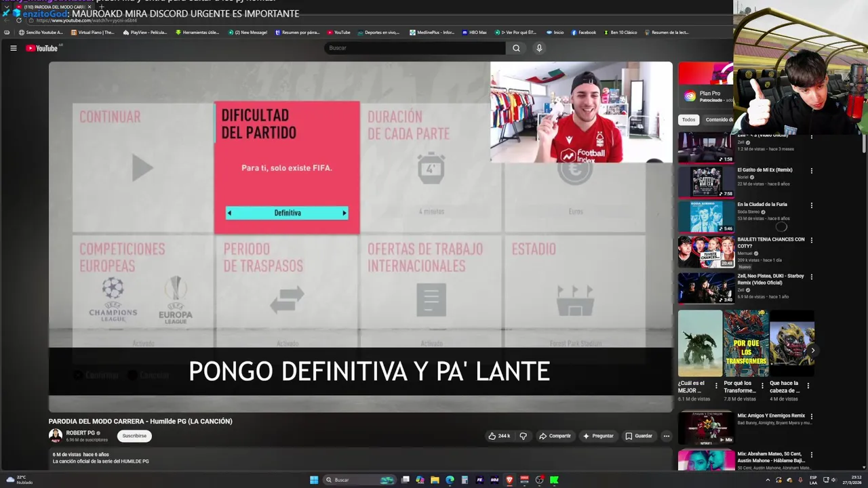Share the video via Compartir

coord(555,436)
